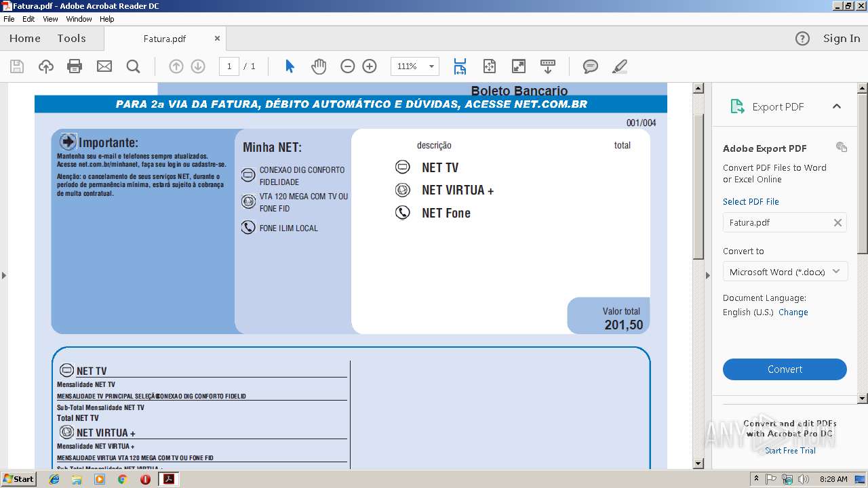868x488 pixels.
Task: Click the fit page icon
Action: click(490, 66)
